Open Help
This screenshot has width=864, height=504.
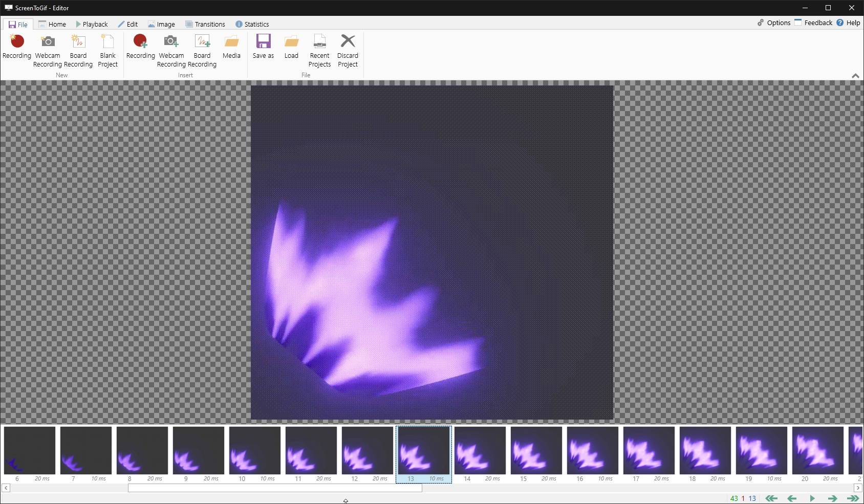848,23
